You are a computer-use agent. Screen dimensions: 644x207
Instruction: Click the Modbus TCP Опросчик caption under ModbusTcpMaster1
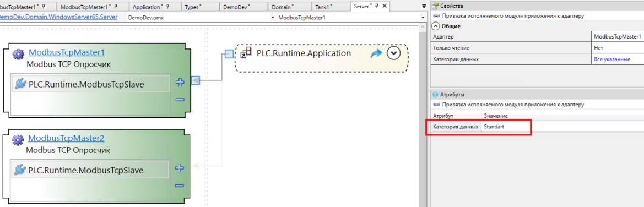[69, 64]
